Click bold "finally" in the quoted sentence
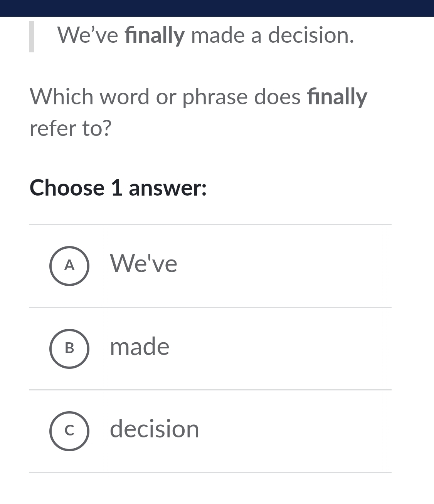Viewport: 434px width, 504px height. 155,35
